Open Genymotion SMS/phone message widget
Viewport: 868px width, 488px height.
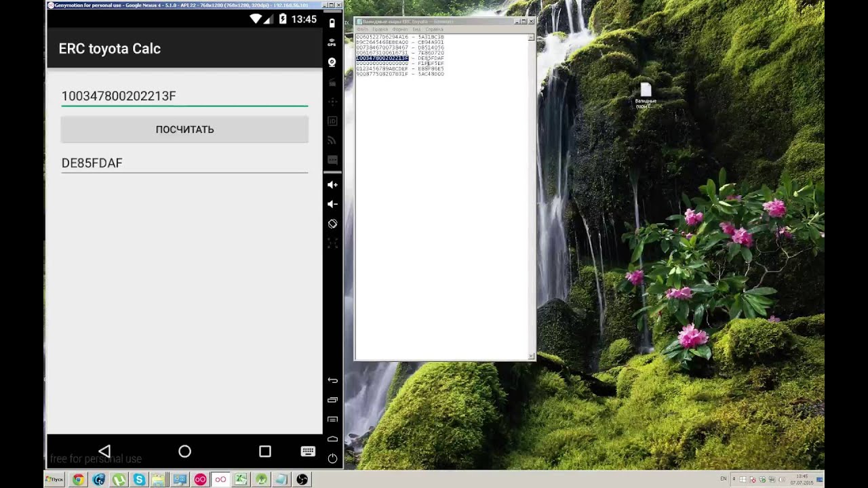pos(332,161)
